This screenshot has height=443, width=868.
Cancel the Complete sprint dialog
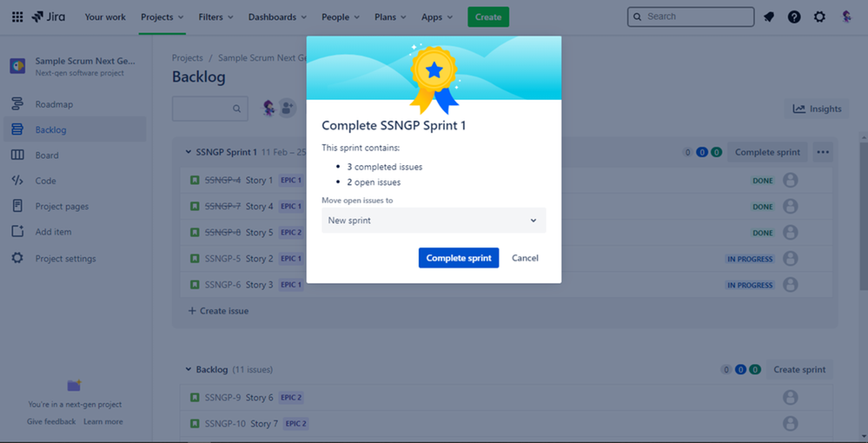point(525,258)
